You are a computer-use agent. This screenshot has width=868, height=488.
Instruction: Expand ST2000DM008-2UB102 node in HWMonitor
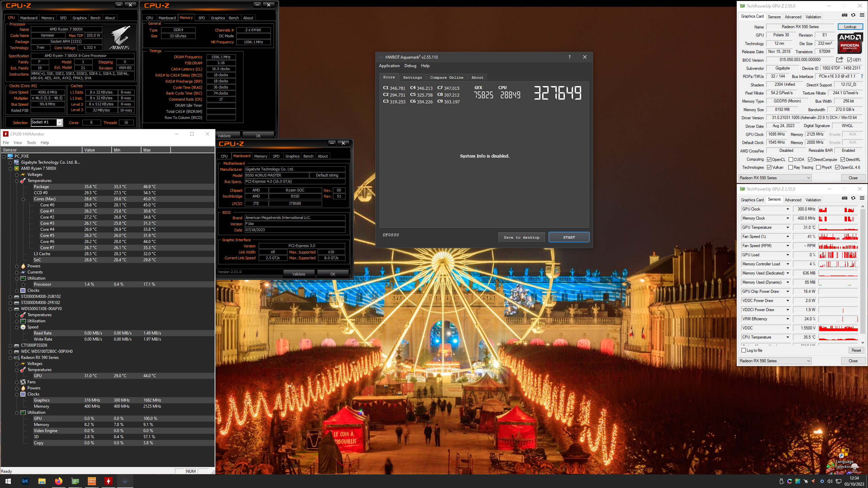(11, 297)
